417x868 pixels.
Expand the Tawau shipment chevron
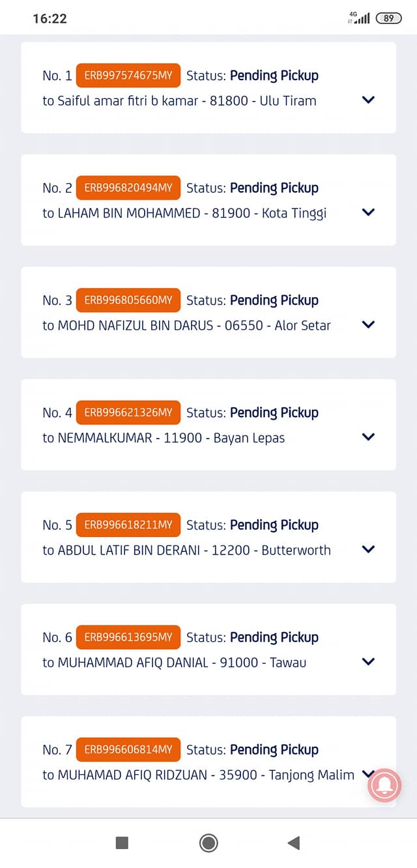368,661
